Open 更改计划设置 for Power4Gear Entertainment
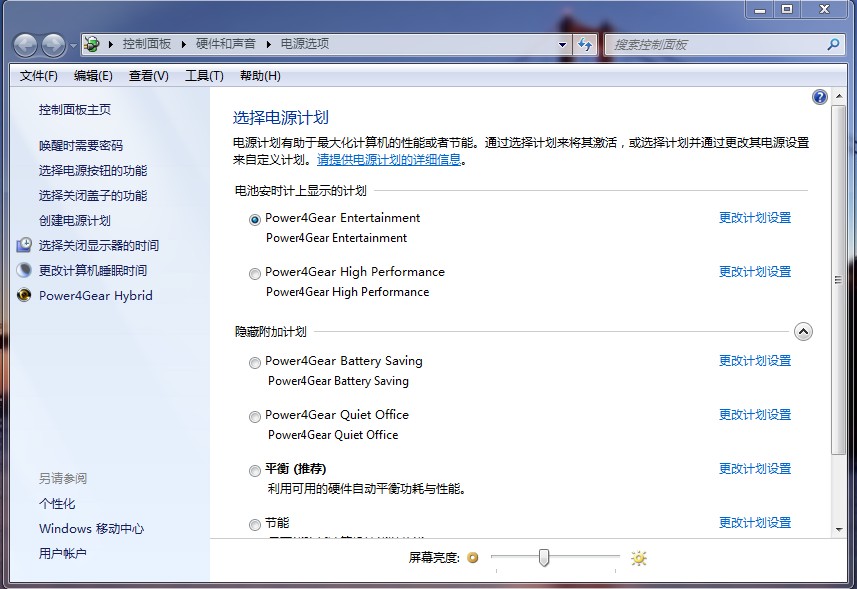 [x=755, y=217]
